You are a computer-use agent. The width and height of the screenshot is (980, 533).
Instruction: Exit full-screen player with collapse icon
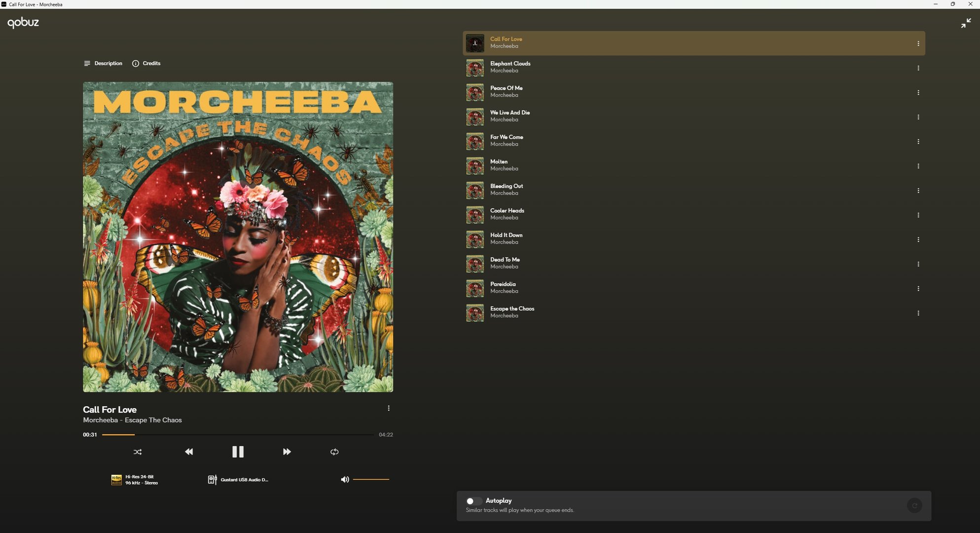(x=966, y=23)
